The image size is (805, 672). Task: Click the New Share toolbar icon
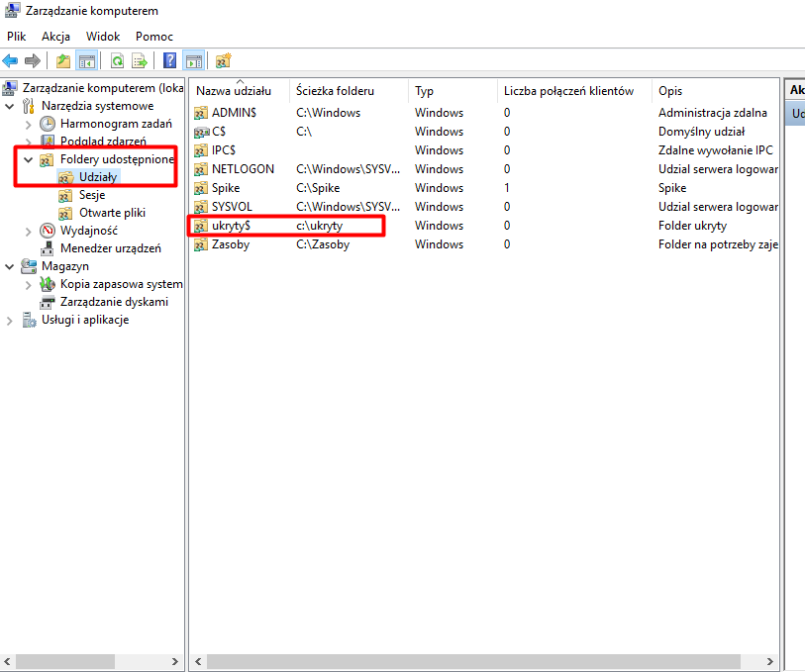click(x=223, y=61)
